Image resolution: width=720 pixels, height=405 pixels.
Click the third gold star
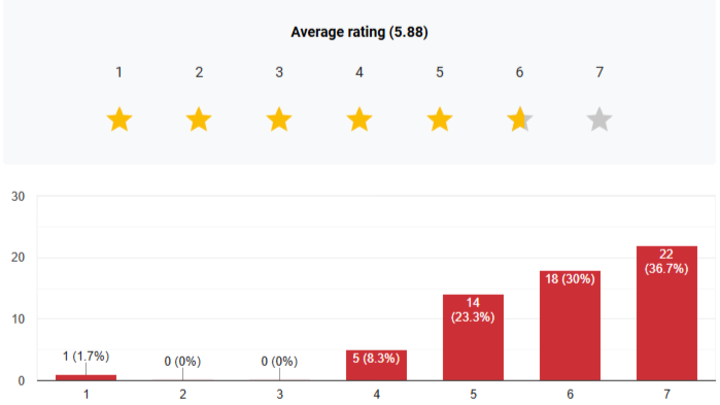(279, 121)
